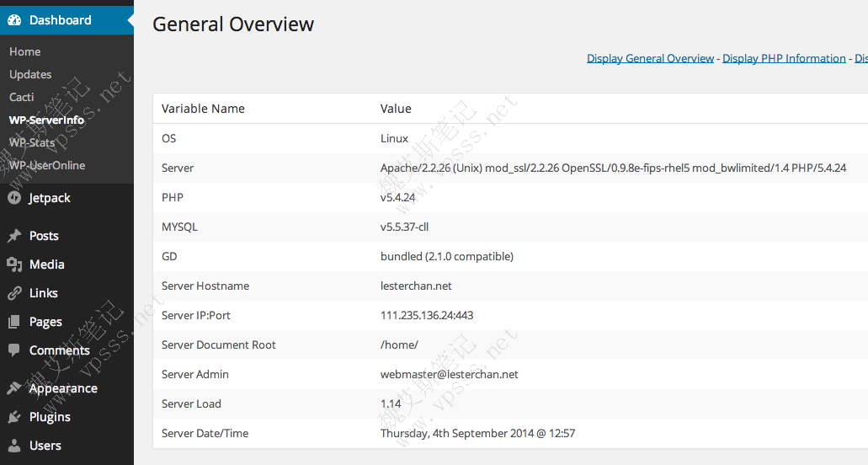Viewport: 868px width, 465px height.
Task: Click the PHP variable name label
Action: 172,198
